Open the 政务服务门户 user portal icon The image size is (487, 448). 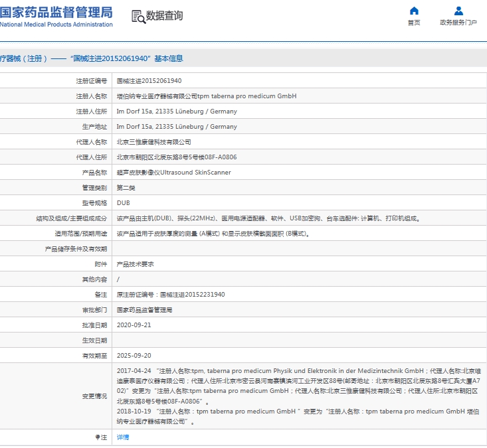pos(458,11)
